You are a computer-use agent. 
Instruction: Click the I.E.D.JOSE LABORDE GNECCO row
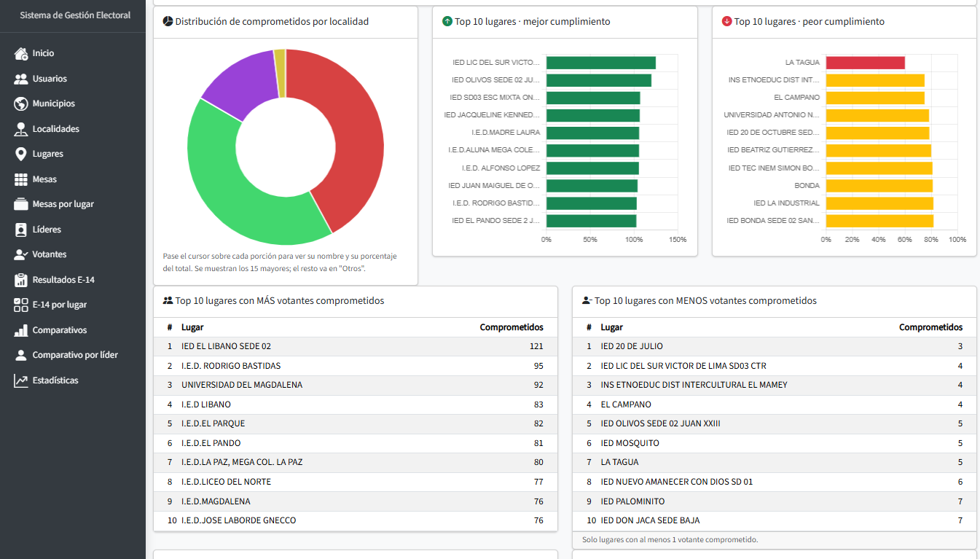[356, 520]
